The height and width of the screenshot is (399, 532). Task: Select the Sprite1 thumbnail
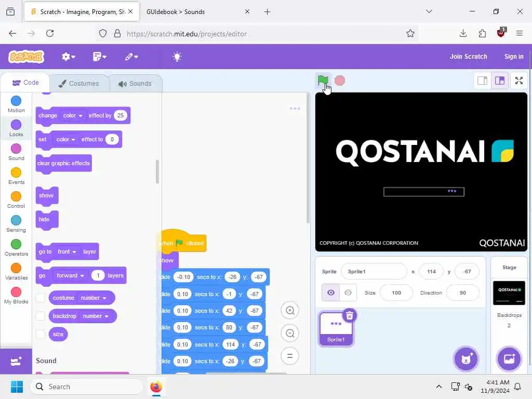click(x=336, y=329)
